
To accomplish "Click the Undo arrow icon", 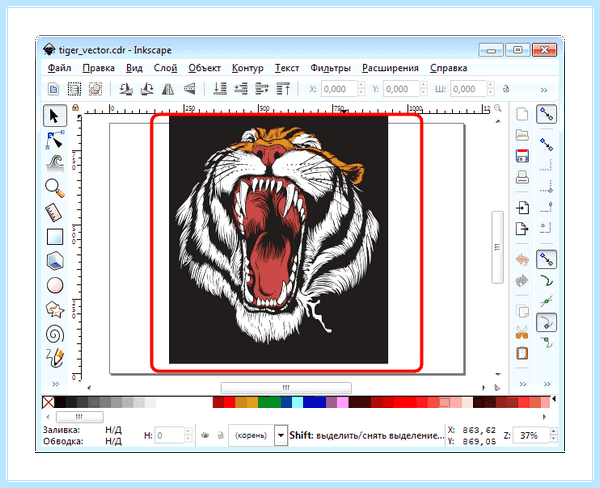I will (x=522, y=260).
